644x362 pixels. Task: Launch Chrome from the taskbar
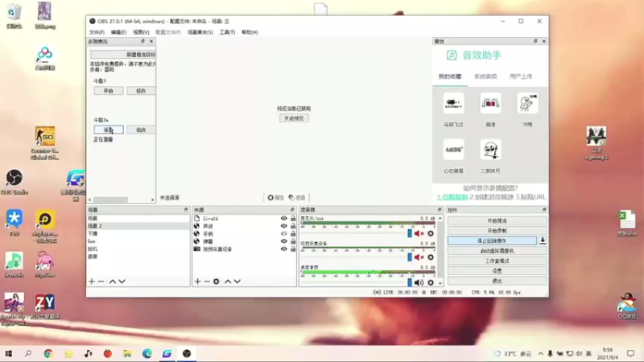[48, 353]
